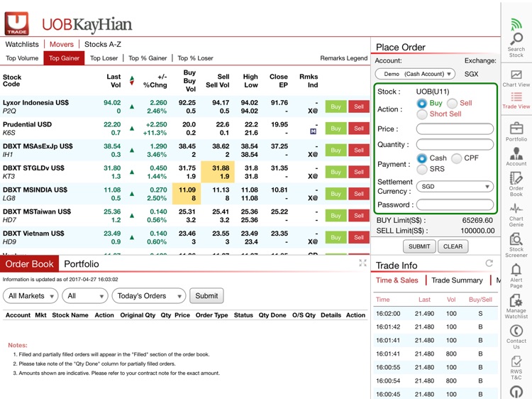Click the Password input field
Viewport: 532px width, 399px height.
[455, 204]
